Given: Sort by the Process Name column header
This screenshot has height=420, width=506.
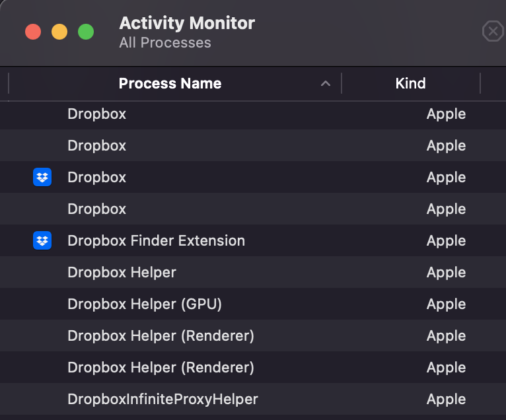Looking at the screenshot, I should coord(170,84).
